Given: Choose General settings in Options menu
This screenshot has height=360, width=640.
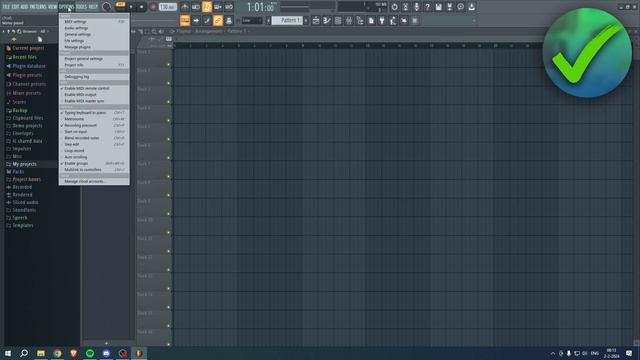Looking at the screenshot, I should 94,34.
